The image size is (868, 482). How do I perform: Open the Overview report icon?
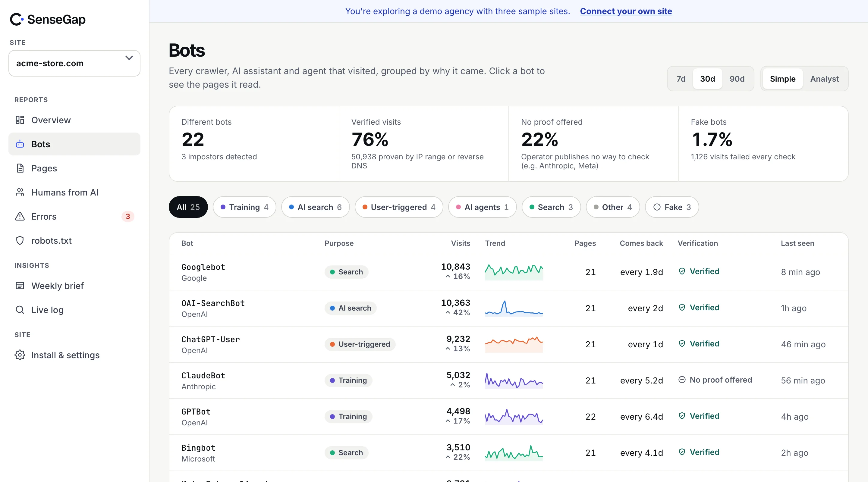(x=20, y=120)
